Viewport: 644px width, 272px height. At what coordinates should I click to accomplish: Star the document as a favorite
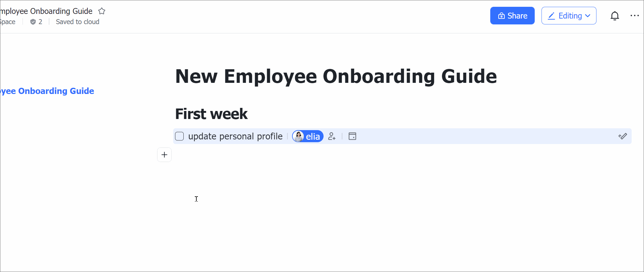[x=102, y=11]
